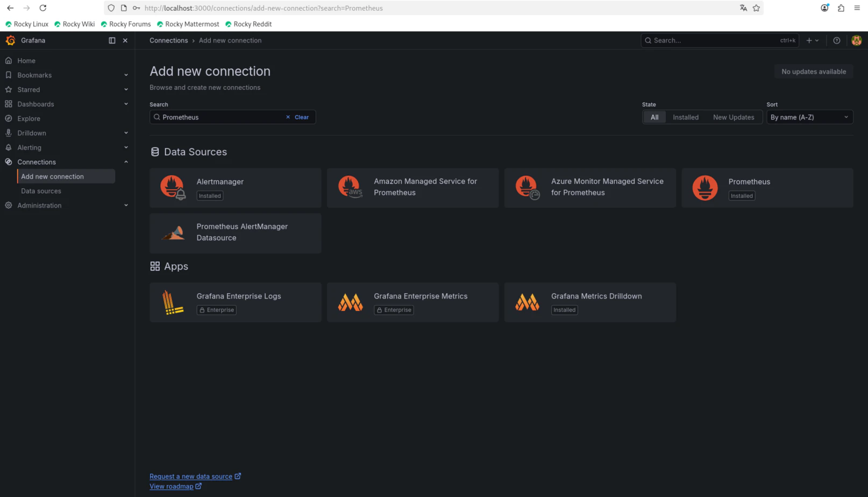Reload the page in browser

click(43, 8)
